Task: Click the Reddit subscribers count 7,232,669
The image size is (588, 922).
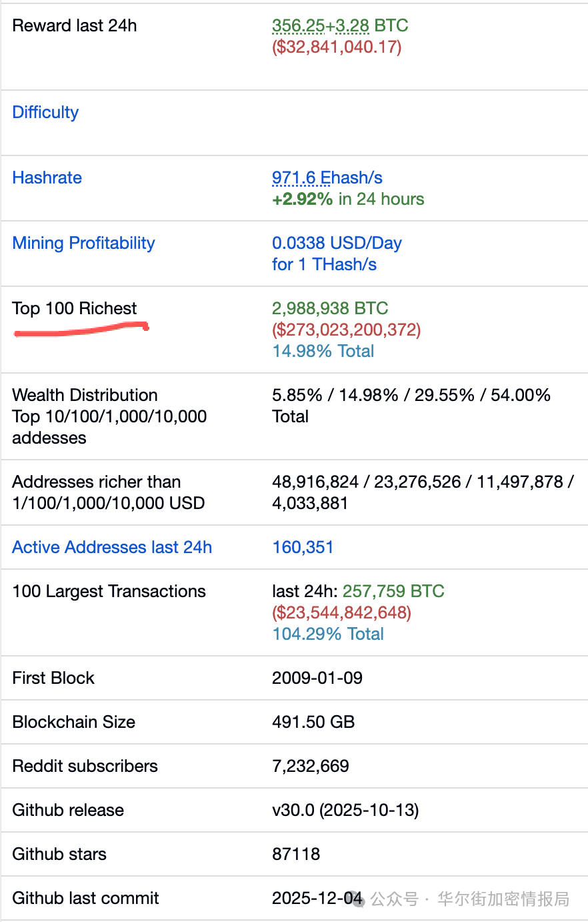Action: tap(311, 766)
